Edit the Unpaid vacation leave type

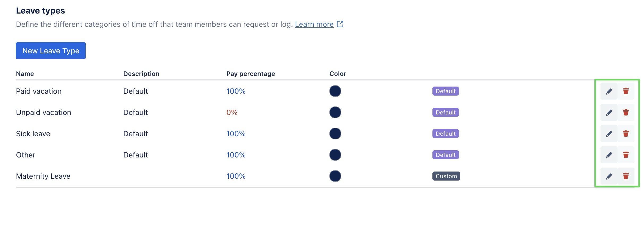pyautogui.click(x=609, y=112)
